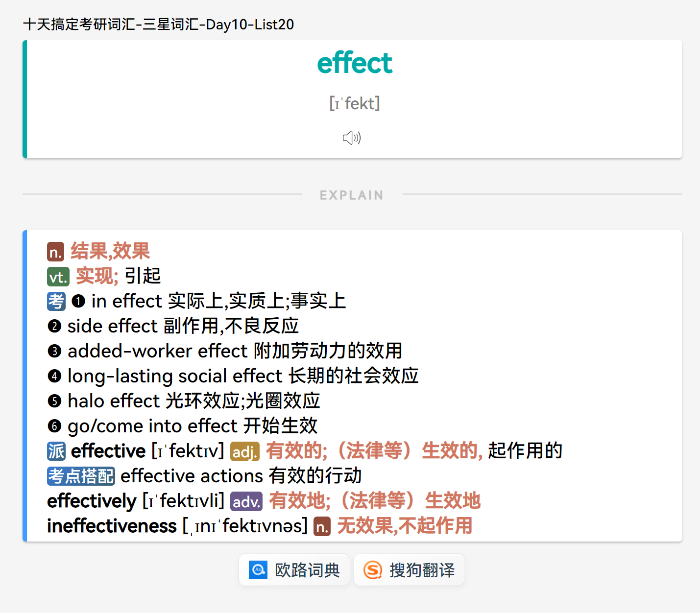700x613 pixels.
Task: Click the yellow adj. tag
Action: tap(245, 451)
